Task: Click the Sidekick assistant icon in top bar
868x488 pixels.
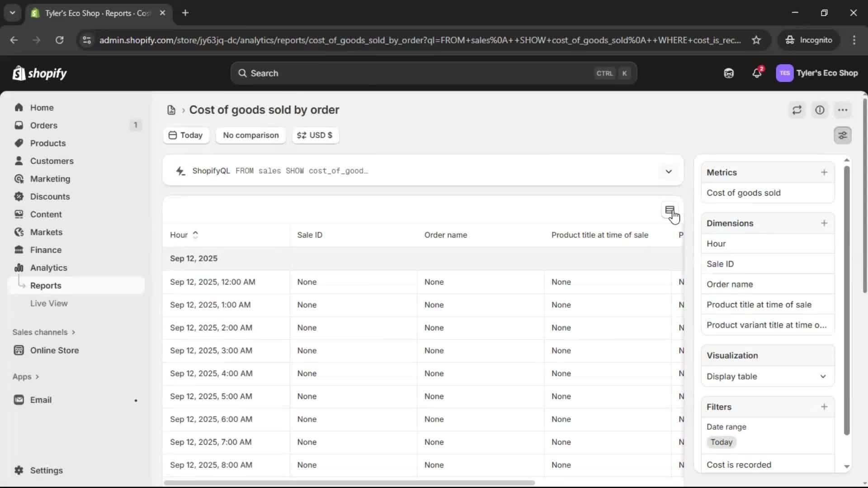Action: tap(729, 73)
